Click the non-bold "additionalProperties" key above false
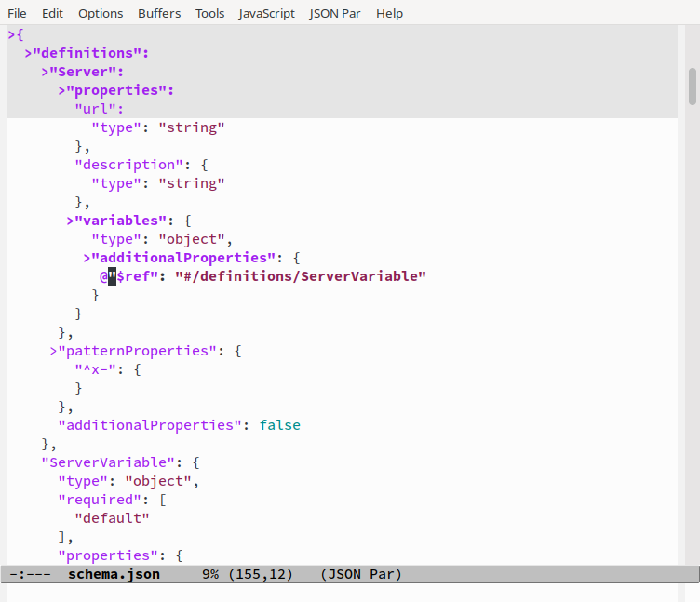700x602 pixels. tap(150, 425)
